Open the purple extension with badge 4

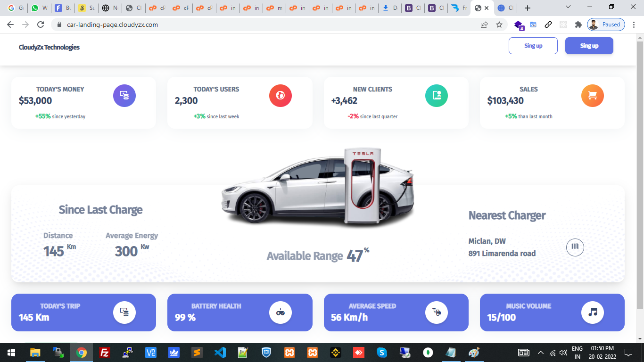(x=519, y=25)
